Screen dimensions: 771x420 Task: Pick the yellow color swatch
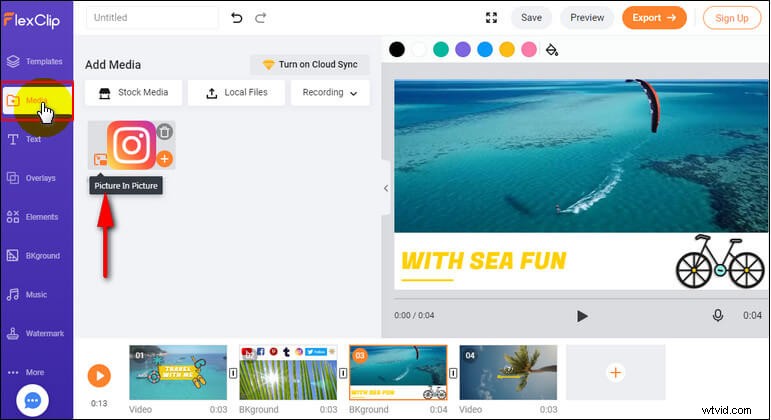[506, 49]
